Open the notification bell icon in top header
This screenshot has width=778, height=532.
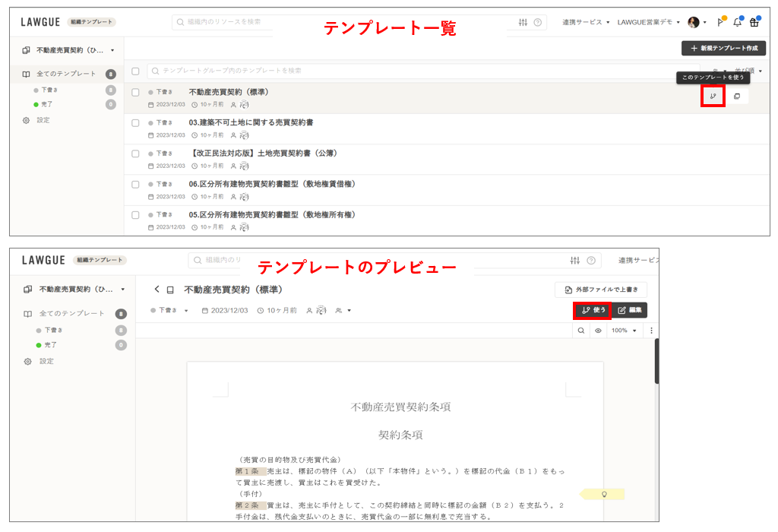pyautogui.click(x=737, y=23)
